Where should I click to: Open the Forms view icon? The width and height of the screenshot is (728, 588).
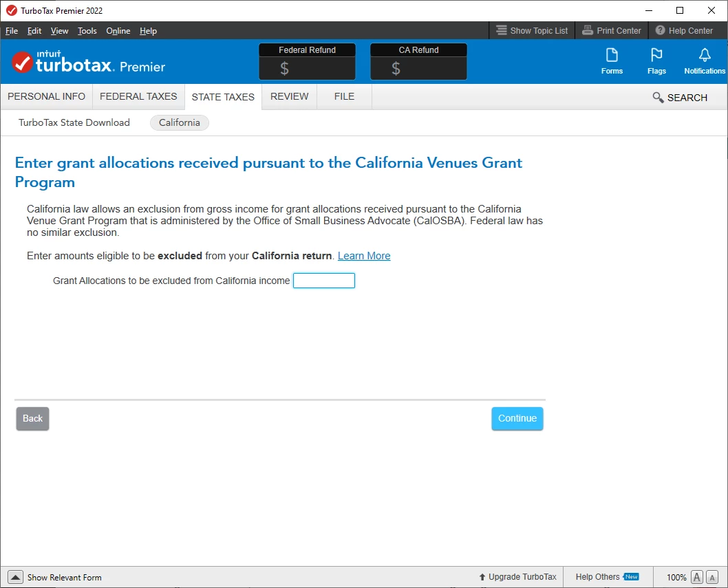(x=612, y=61)
